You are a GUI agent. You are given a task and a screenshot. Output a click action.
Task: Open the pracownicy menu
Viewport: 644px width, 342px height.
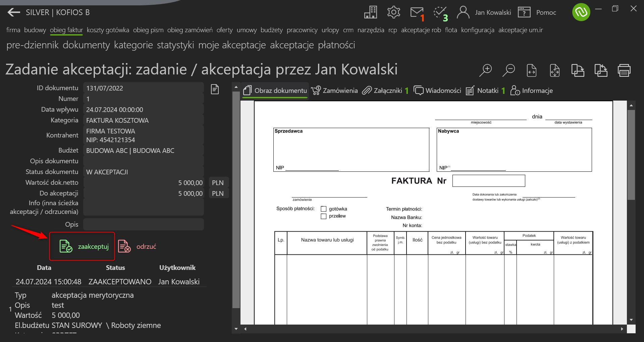[302, 30]
